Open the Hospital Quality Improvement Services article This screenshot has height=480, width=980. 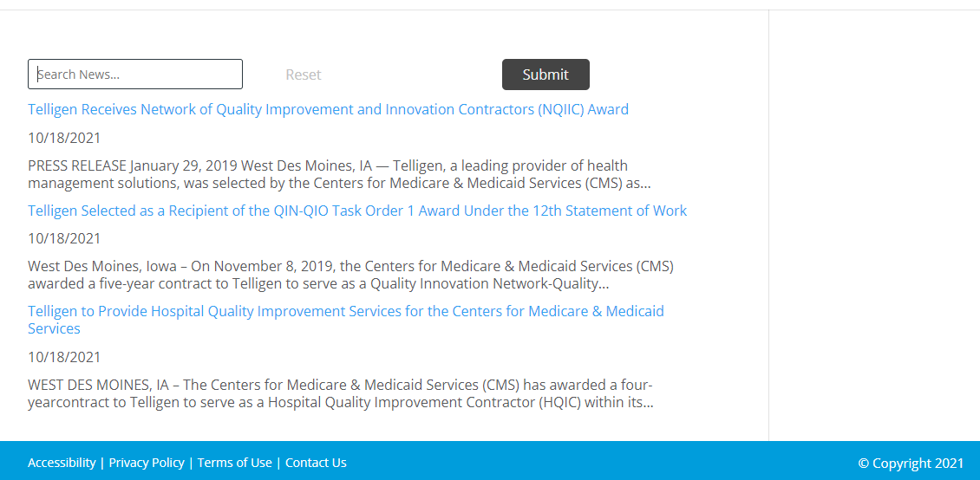click(346, 320)
